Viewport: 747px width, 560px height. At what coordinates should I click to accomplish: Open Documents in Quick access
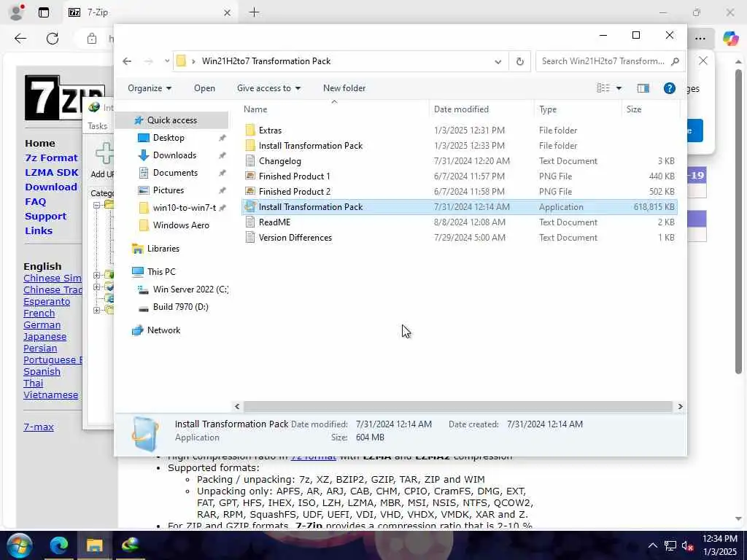coord(175,172)
